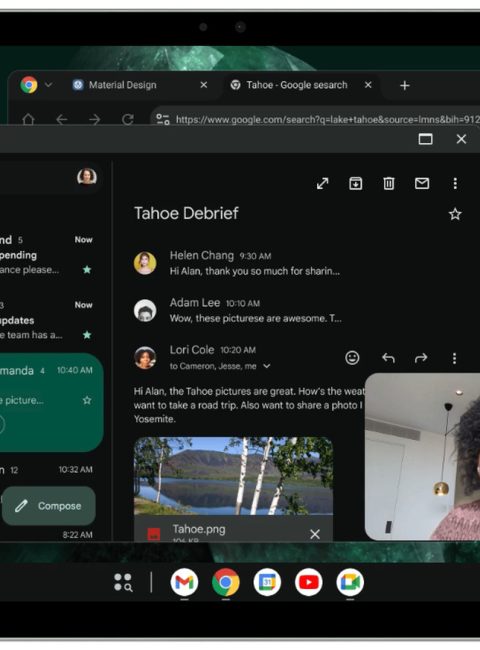Go back in Chrome browser

(62, 119)
